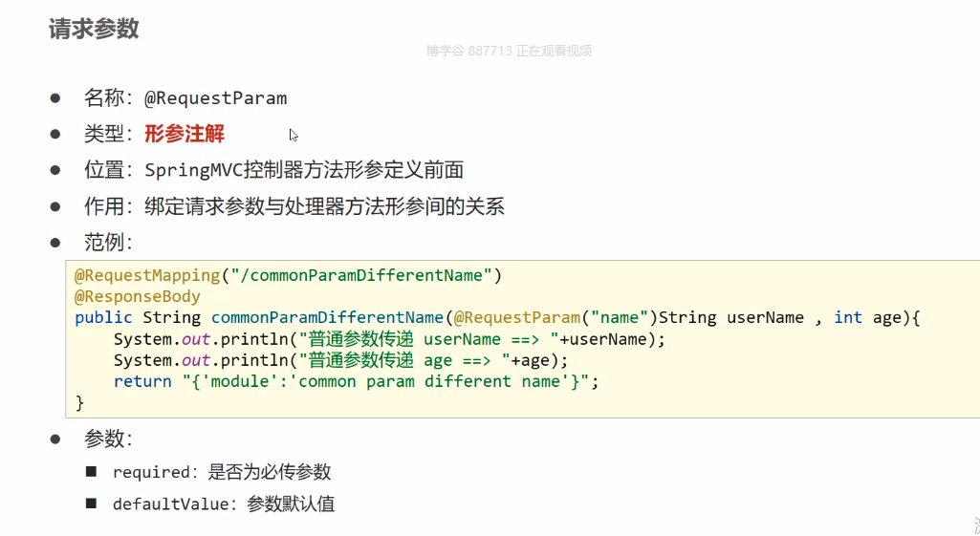Click the commonParamDifferentName method name
Screen dimensions: 980x536
327,317
